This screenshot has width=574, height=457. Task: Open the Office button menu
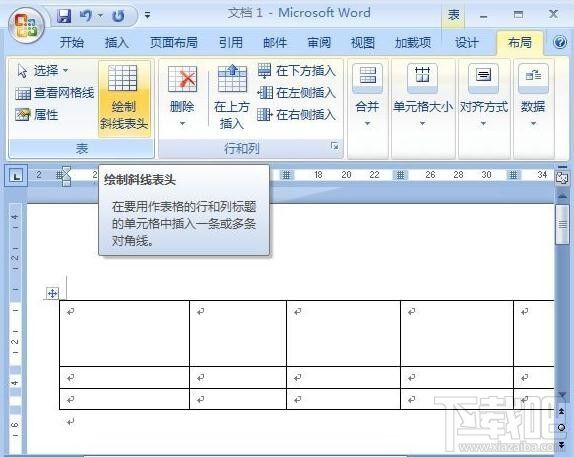click(x=26, y=26)
